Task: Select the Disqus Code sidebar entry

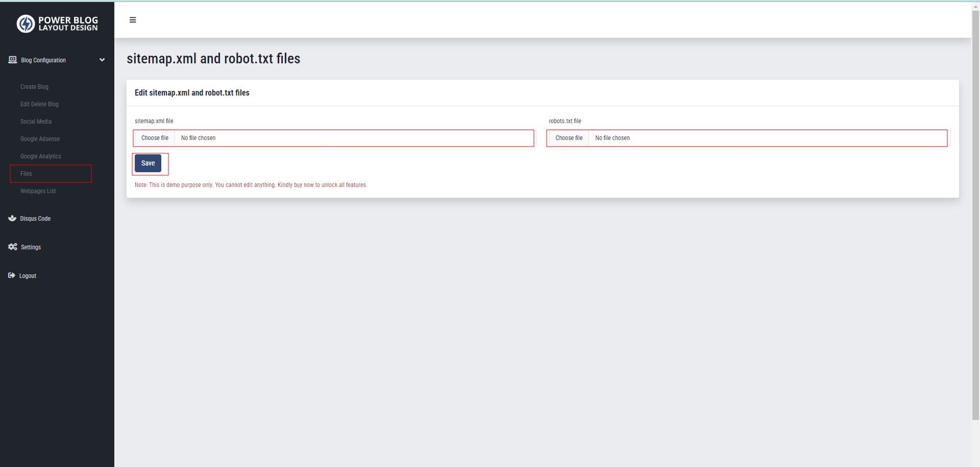Action: pos(35,218)
